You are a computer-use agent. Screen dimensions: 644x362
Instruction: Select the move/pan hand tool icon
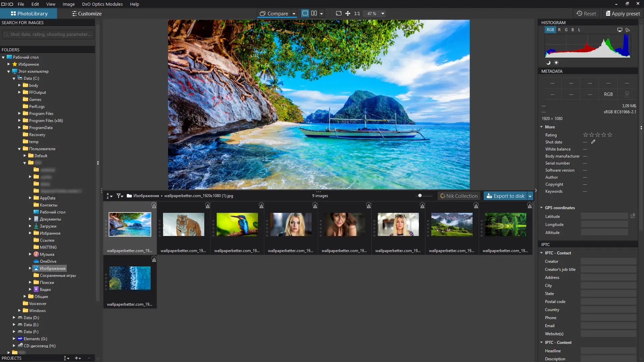(348, 13)
